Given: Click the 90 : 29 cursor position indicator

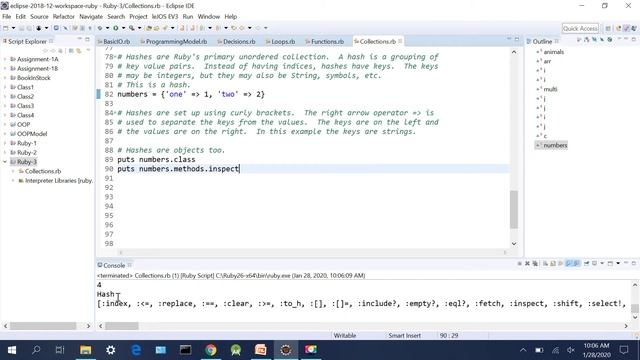Looking at the screenshot, I should point(449,336).
